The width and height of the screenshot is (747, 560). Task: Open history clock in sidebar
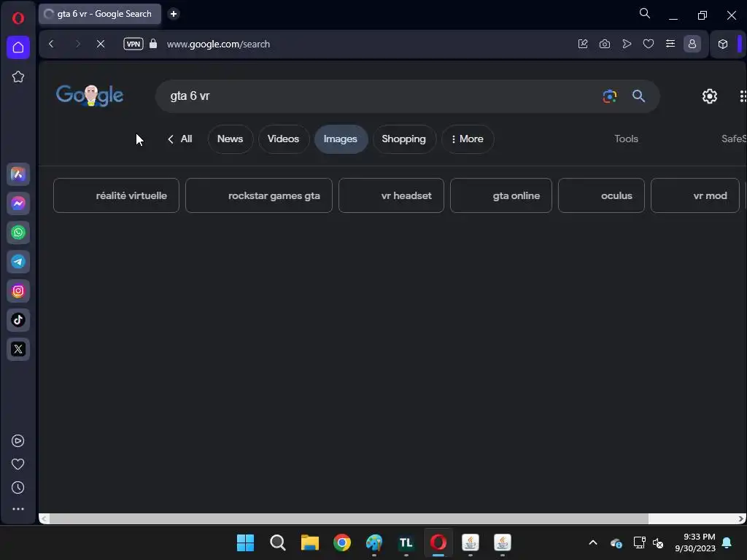click(18, 488)
